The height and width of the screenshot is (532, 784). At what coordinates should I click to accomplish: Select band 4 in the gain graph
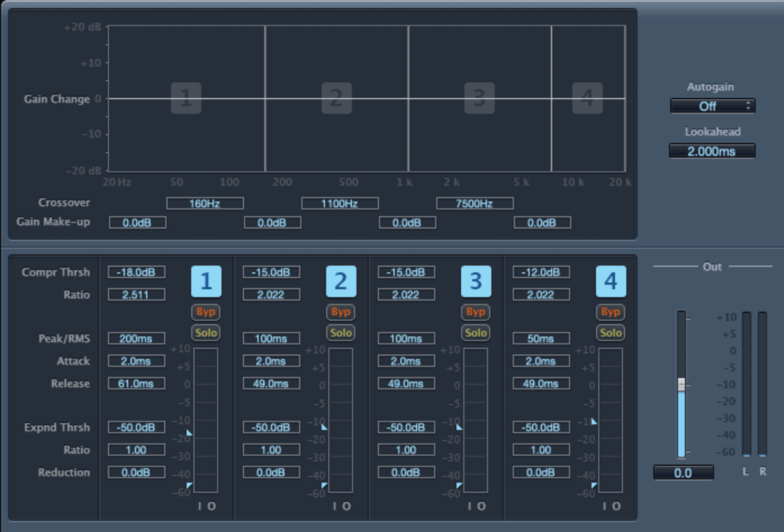587,98
